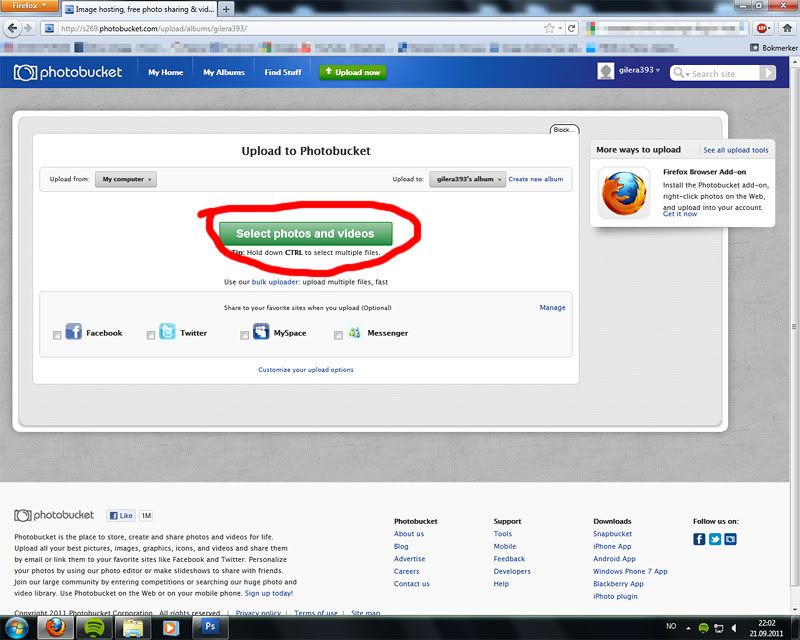Click Get it now add-on link
This screenshot has height=640, width=800.
click(680, 214)
